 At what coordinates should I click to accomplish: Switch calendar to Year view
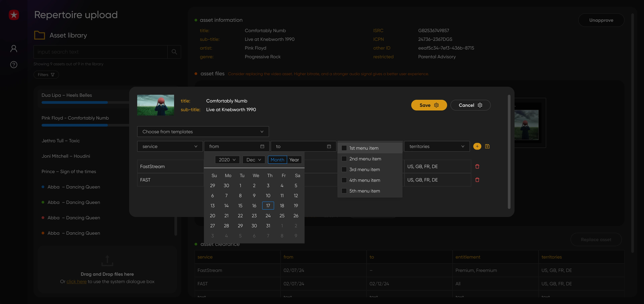pyautogui.click(x=294, y=160)
